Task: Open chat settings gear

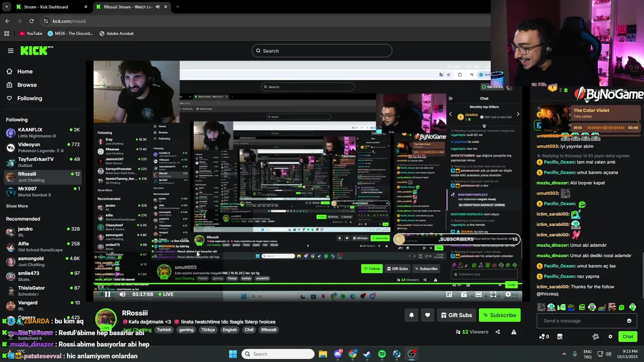Action: click(x=610, y=337)
